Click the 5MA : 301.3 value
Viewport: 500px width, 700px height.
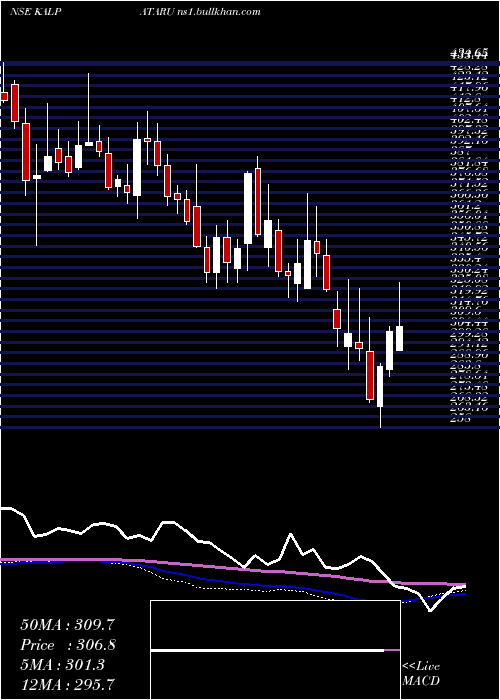pos(62,664)
